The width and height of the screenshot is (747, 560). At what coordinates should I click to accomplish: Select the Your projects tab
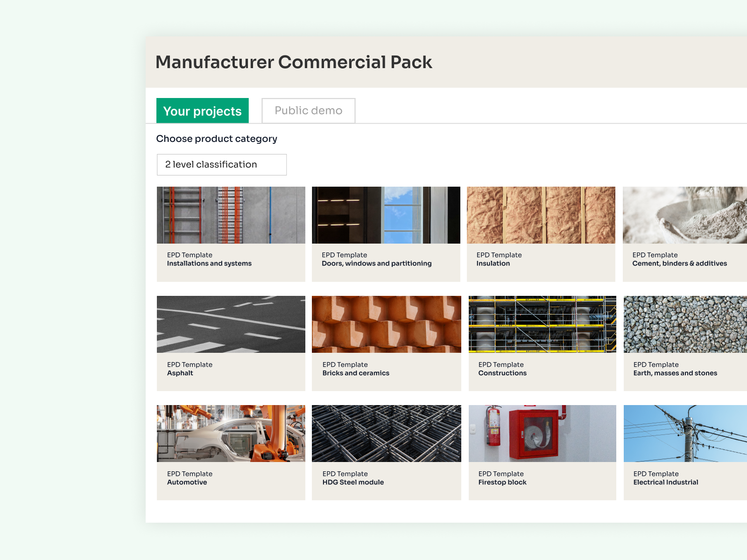coord(202,111)
